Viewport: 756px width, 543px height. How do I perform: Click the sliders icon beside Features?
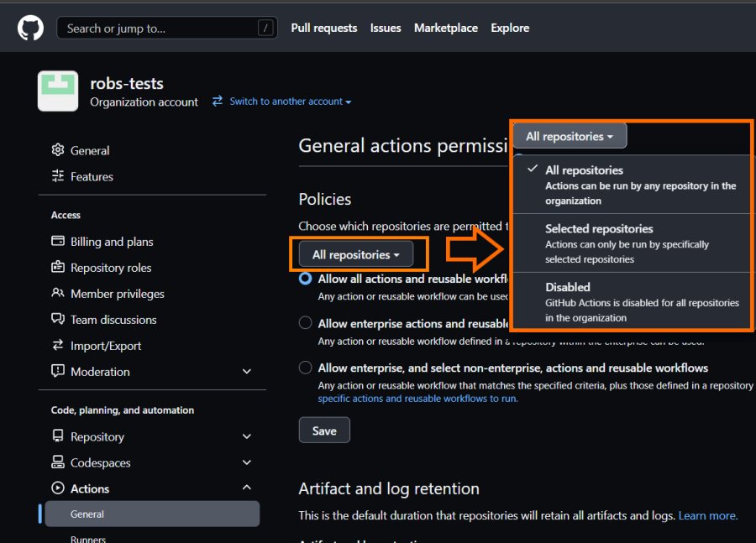[x=58, y=176]
